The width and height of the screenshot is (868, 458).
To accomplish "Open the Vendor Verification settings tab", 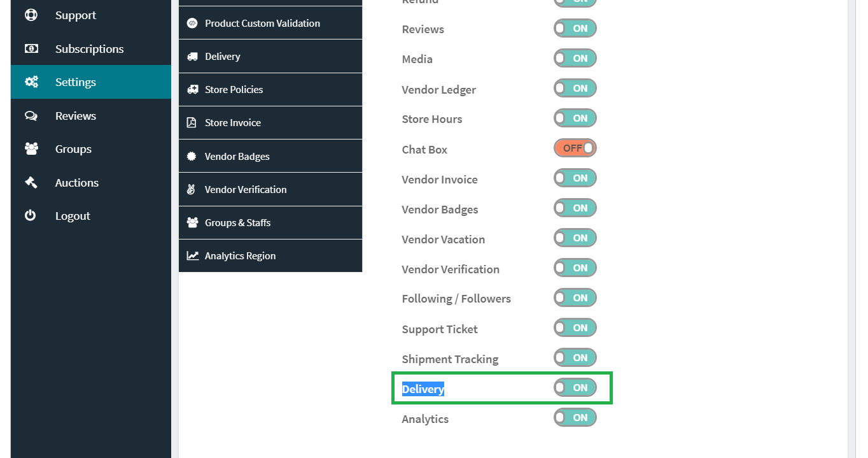I will [x=270, y=189].
